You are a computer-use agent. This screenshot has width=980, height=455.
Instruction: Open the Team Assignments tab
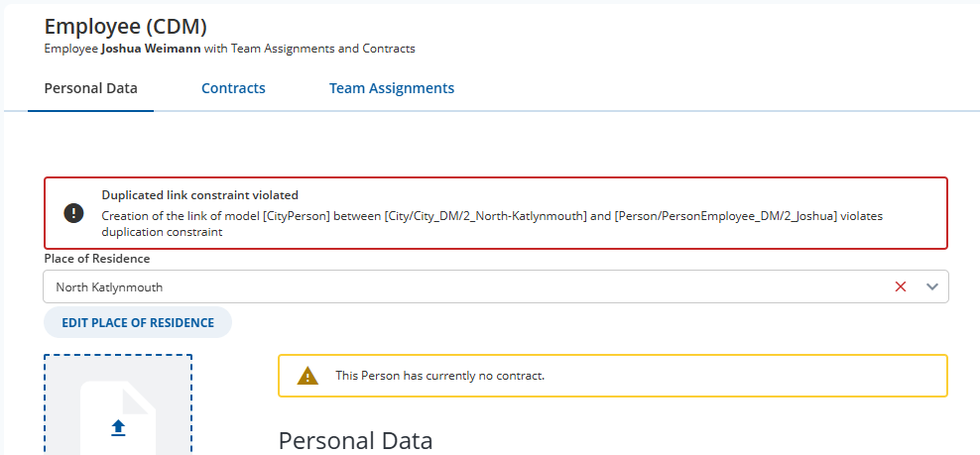pos(392,88)
